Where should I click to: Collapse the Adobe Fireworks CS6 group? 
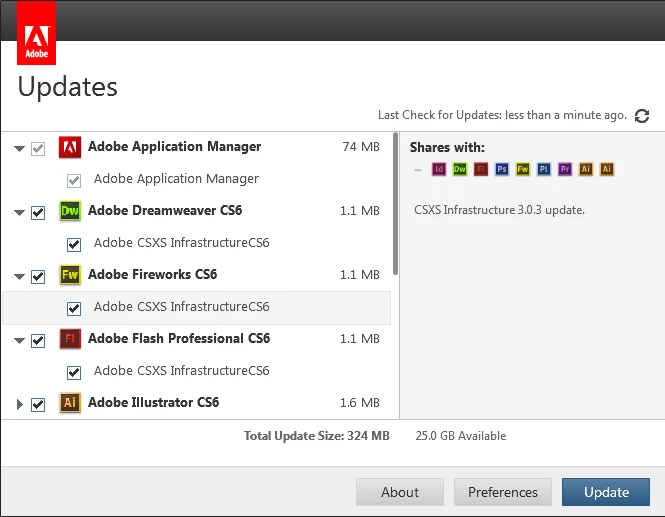(x=20, y=277)
